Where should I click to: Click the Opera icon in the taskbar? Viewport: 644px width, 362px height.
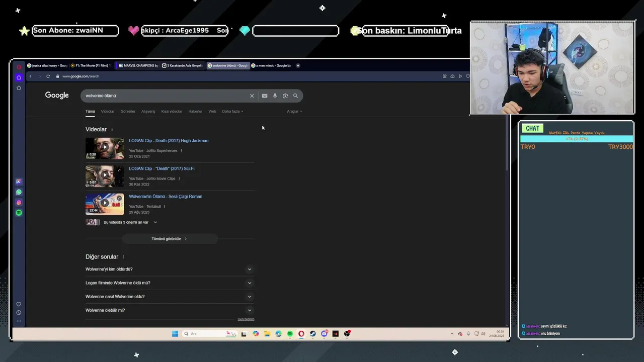(x=301, y=334)
